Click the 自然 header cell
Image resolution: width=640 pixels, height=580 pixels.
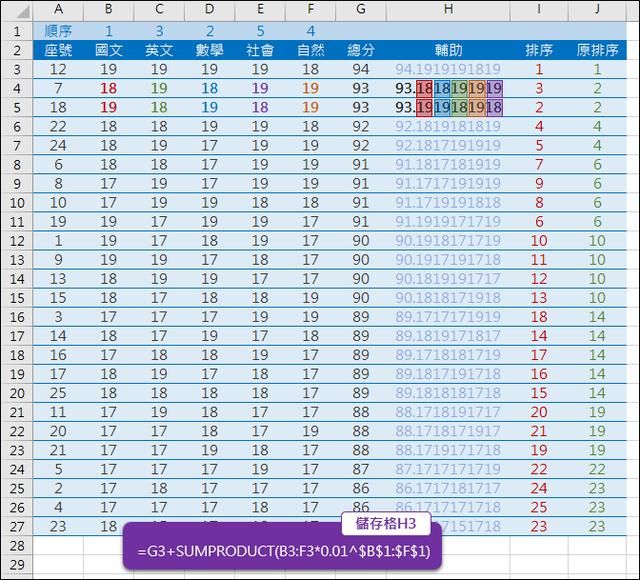pyautogui.click(x=310, y=50)
